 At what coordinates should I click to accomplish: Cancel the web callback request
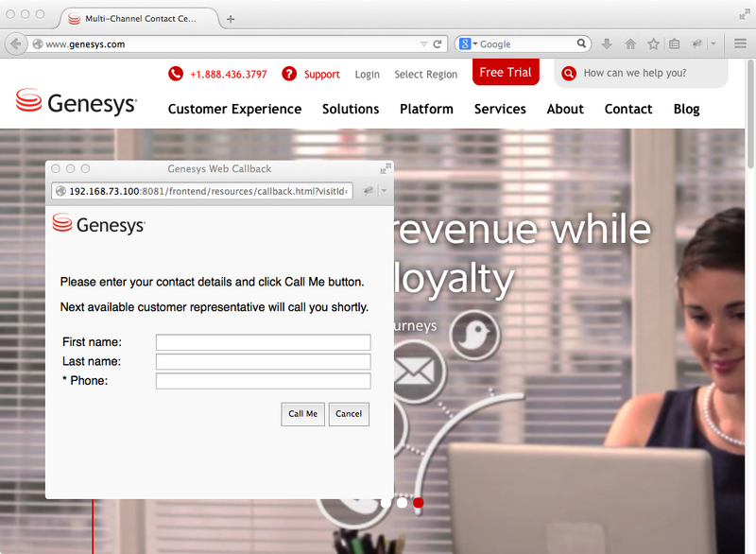[x=349, y=414]
